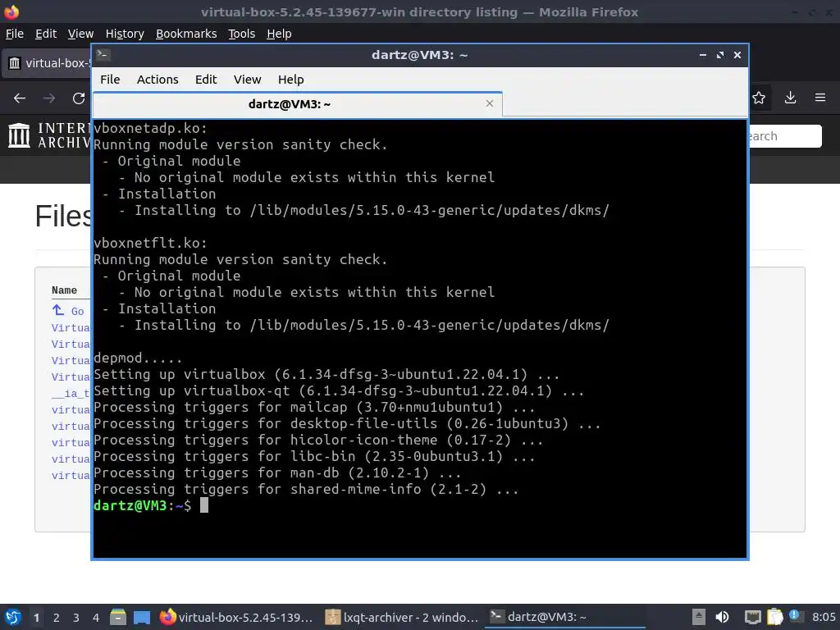This screenshot has height=630, width=840.
Task: Open the terminal's Help menu
Action: 291,80
